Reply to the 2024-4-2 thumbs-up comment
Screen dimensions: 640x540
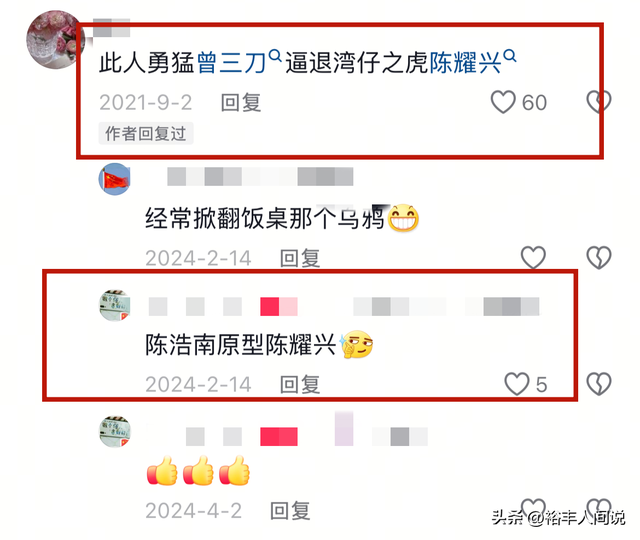pos(290,511)
